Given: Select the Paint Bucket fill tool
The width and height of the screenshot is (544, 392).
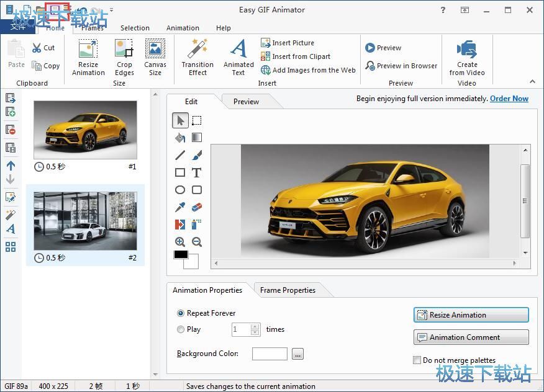Looking at the screenshot, I should (x=180, y=138).
